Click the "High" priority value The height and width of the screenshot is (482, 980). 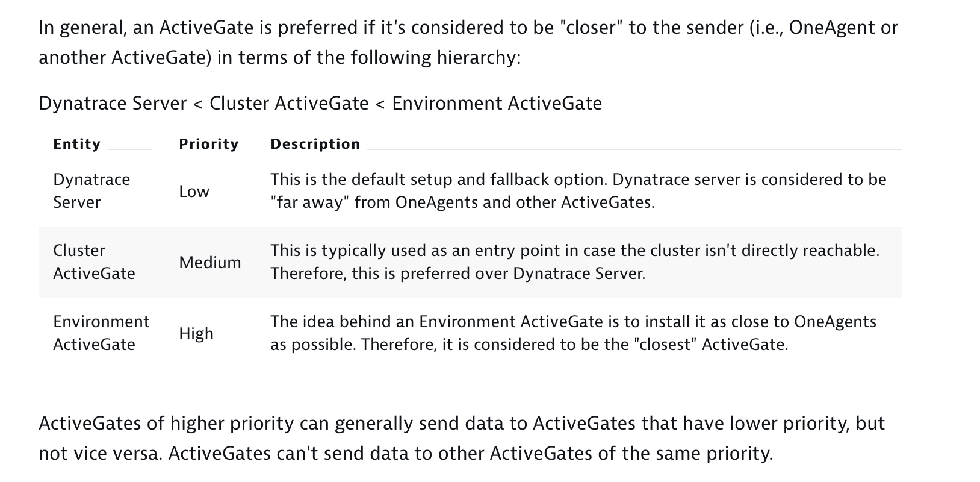coord(196,334)
